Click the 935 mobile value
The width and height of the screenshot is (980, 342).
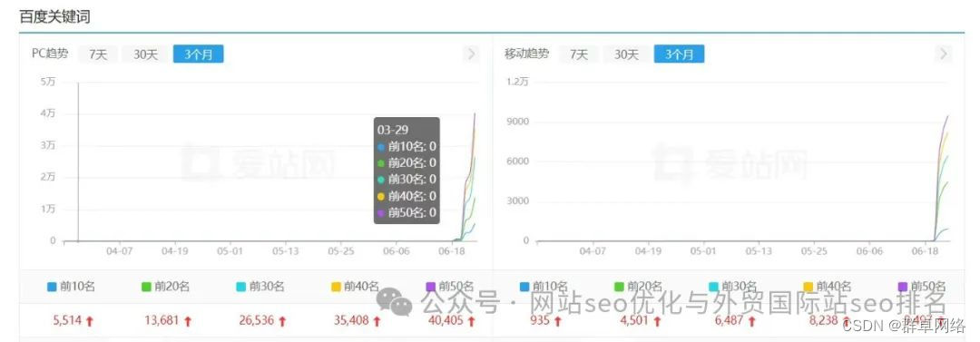tap(541, 321)
